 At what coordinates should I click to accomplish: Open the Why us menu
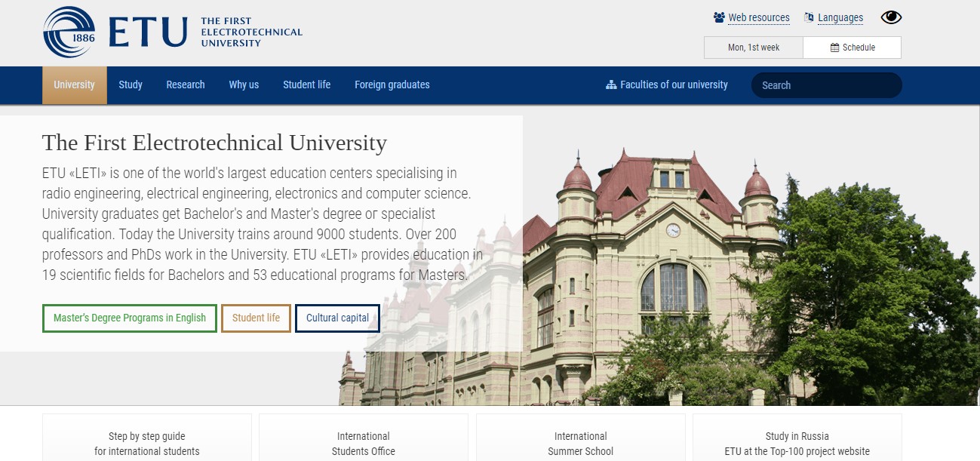244,85
